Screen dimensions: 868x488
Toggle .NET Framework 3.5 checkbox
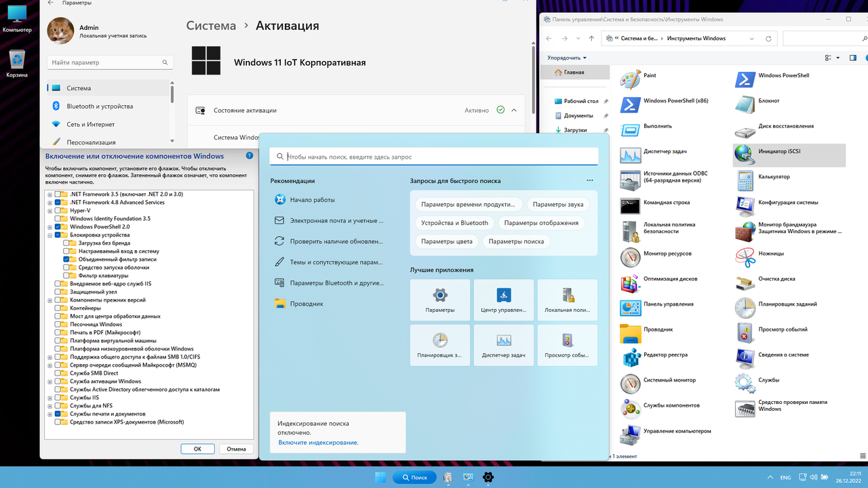click(x=58, y=195)
